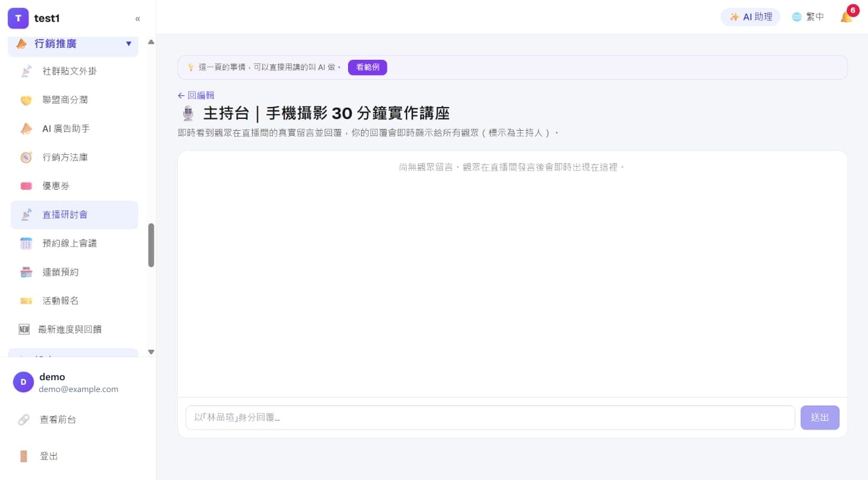Open 連鎖預約 menu item
The image size is (868, 480).
[x=74, y=272]
